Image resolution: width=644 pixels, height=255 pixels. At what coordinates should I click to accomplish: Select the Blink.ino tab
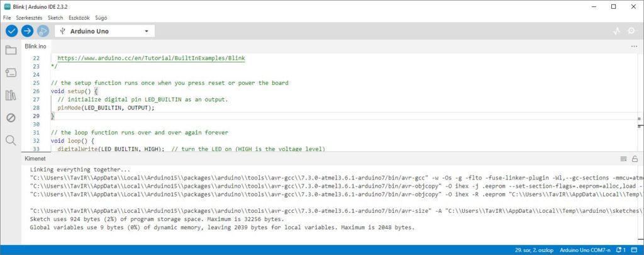coord(35,47)
